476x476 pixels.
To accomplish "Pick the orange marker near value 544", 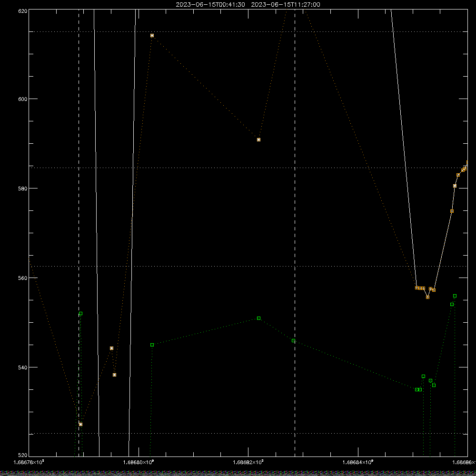I will (111, 348).
